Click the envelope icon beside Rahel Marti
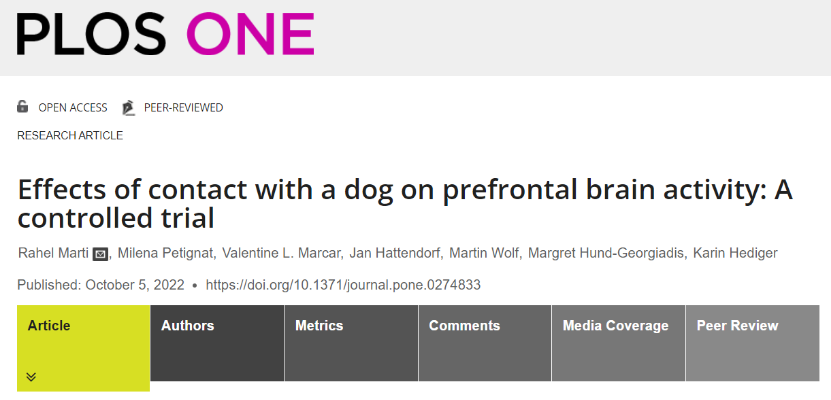This screenshot has width=831, height=400. coord(100,254)
